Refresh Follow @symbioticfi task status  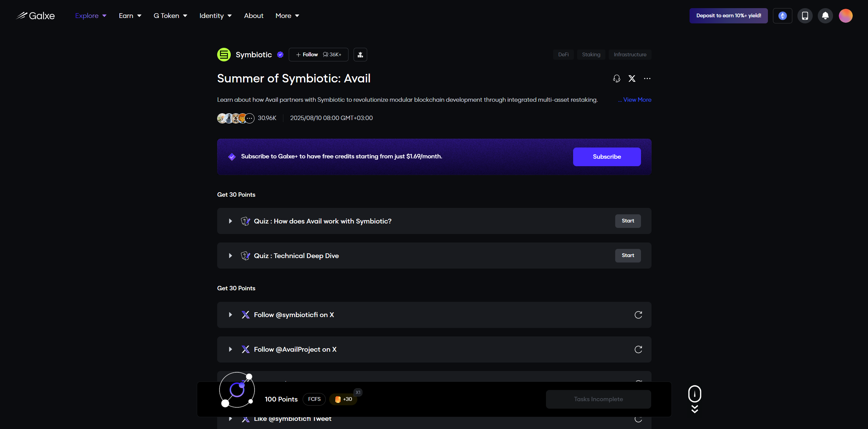[x=638, y=315]
